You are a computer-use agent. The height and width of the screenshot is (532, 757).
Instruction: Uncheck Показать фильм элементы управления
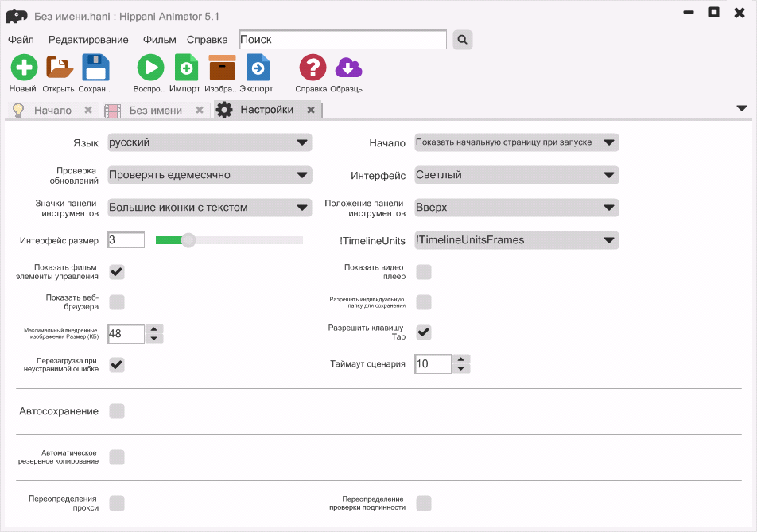tap(117, 272)
